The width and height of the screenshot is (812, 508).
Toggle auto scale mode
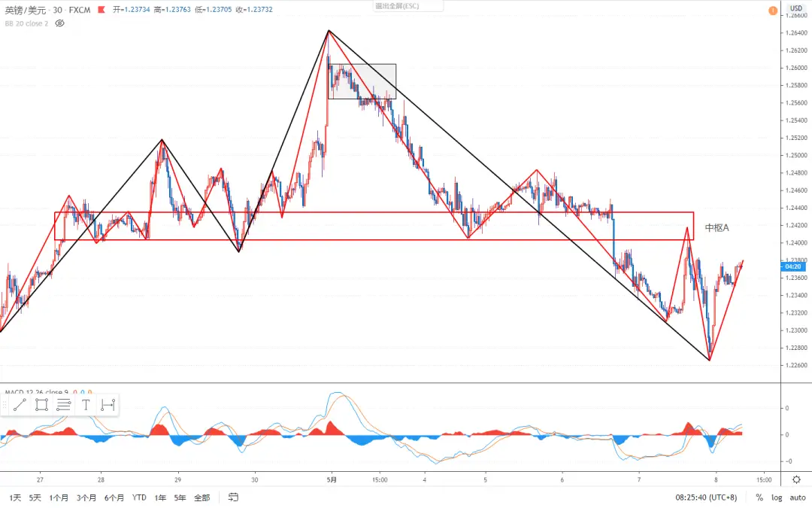tap(798, 497)
